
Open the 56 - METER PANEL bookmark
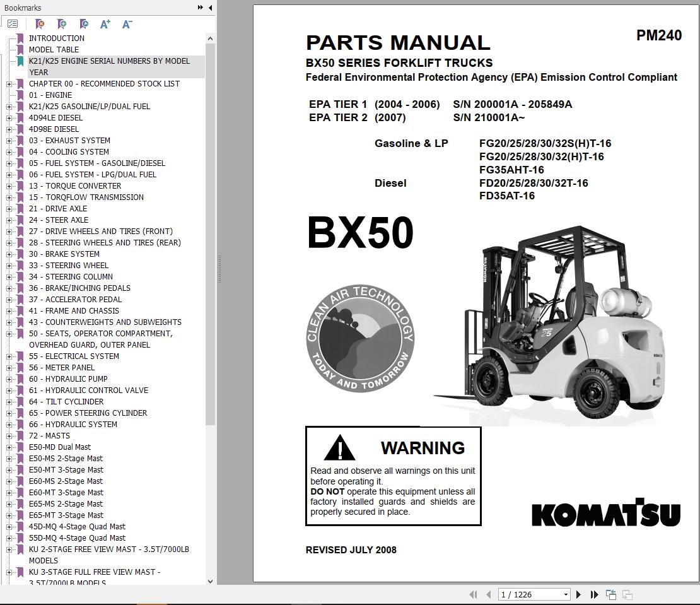point(62,368)
